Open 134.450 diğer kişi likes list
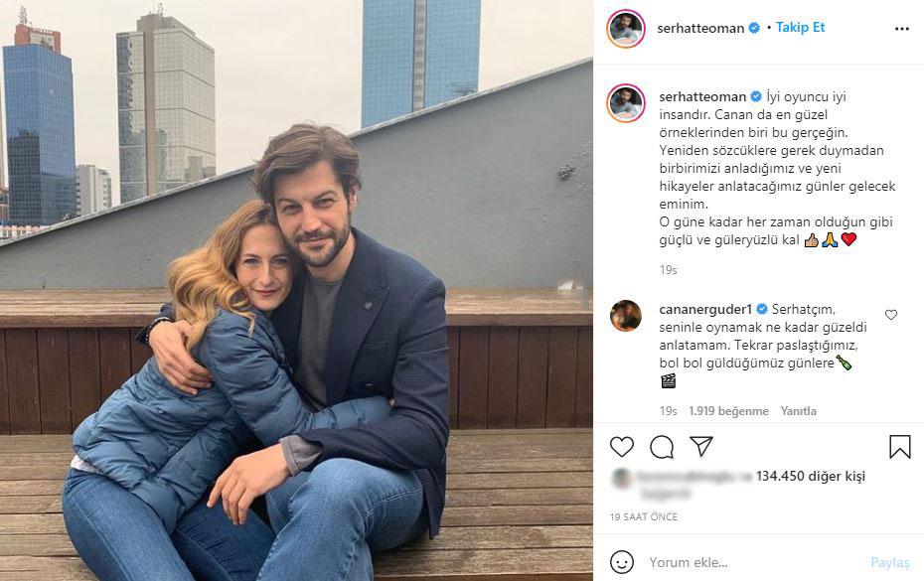The width and height of the screenshot is (924, 581). 811,476
